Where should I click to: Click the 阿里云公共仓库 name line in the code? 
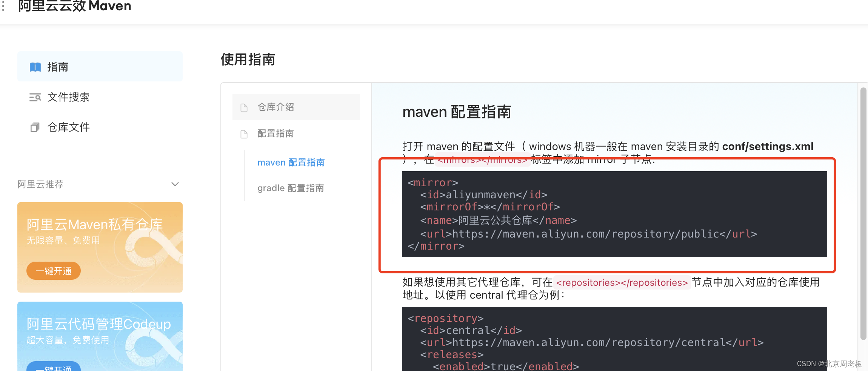[499, 221]
